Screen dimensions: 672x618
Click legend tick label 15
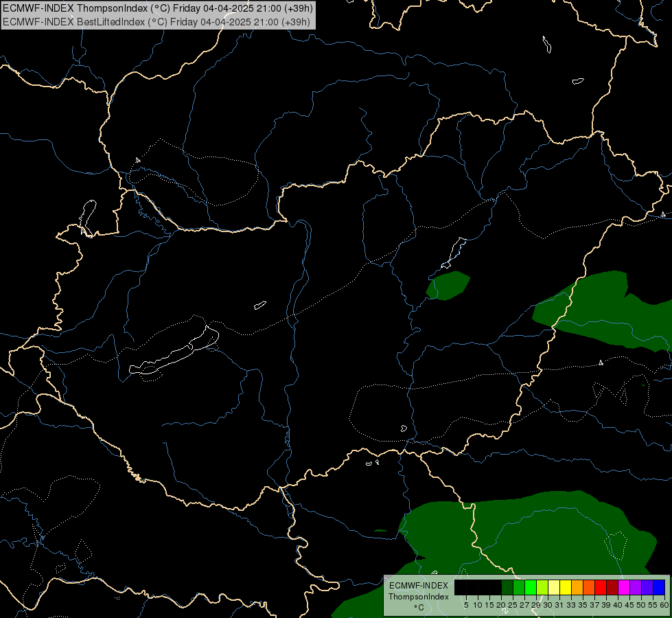pyautogui.click(x=490, y=605)
